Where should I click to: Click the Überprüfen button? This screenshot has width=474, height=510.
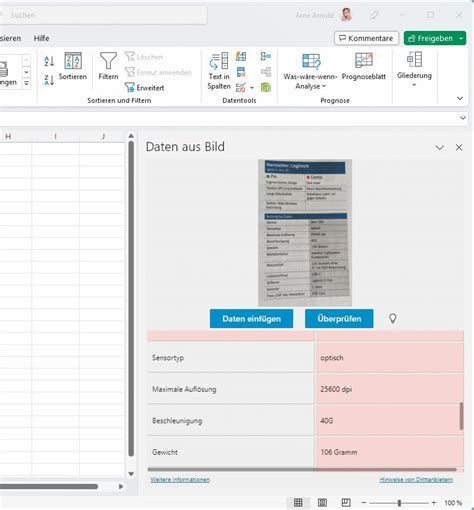339,319
